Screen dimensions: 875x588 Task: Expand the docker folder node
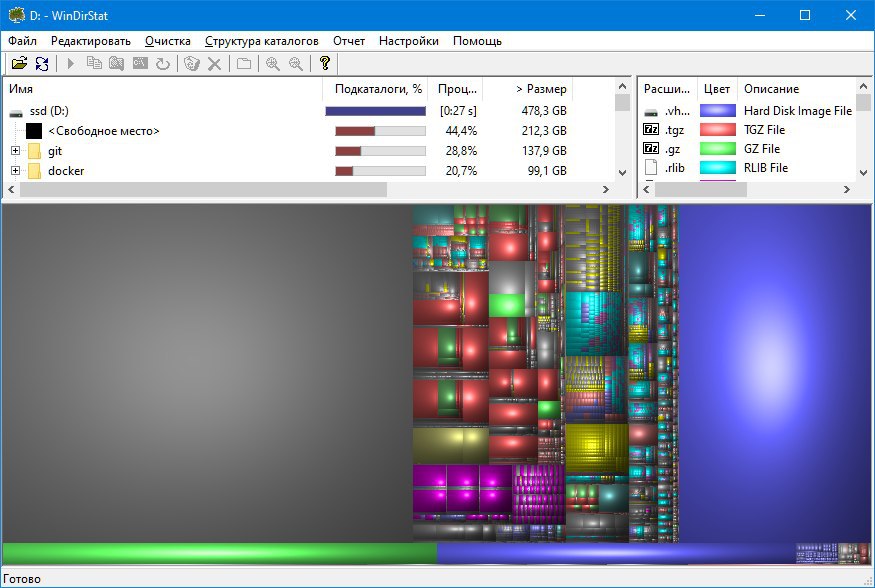[16, 171]
